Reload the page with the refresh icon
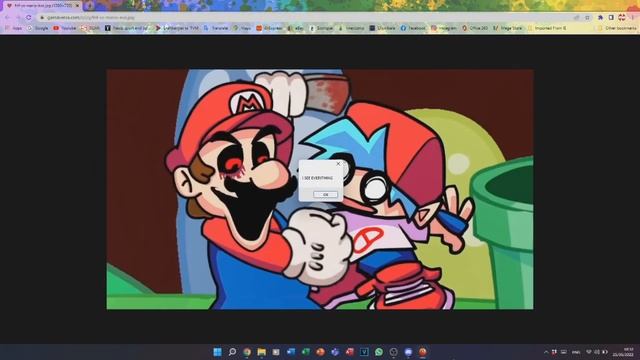This screenshot has height=360, width=640. click(29, 18)
